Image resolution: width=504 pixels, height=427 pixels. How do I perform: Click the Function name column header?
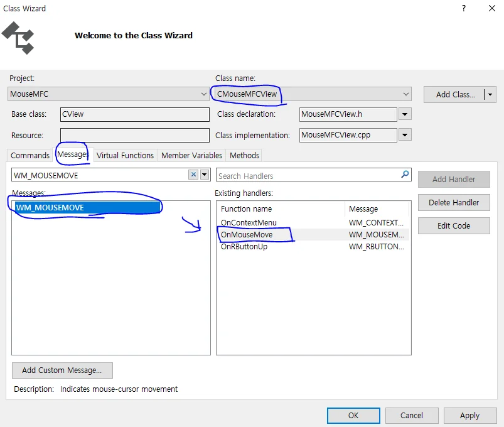coord(281,209)
